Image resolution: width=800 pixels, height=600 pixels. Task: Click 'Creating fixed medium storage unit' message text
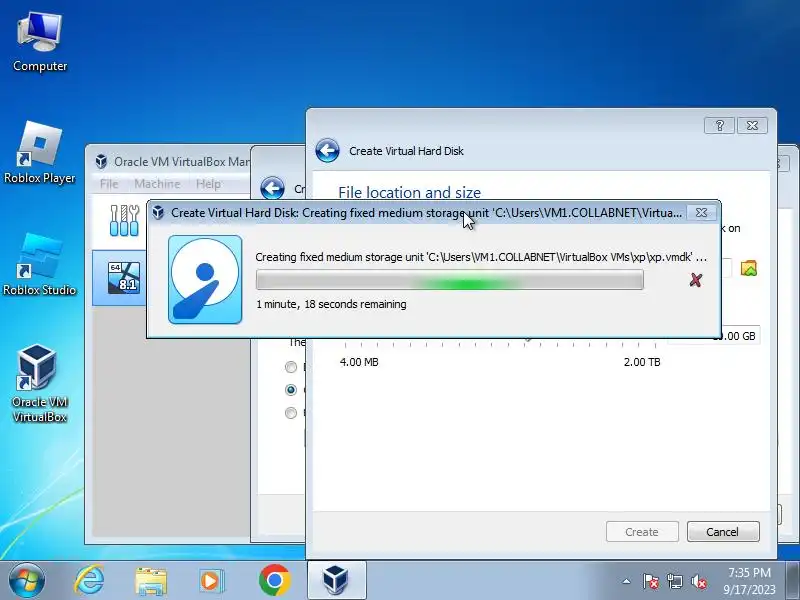pos(481,257)
